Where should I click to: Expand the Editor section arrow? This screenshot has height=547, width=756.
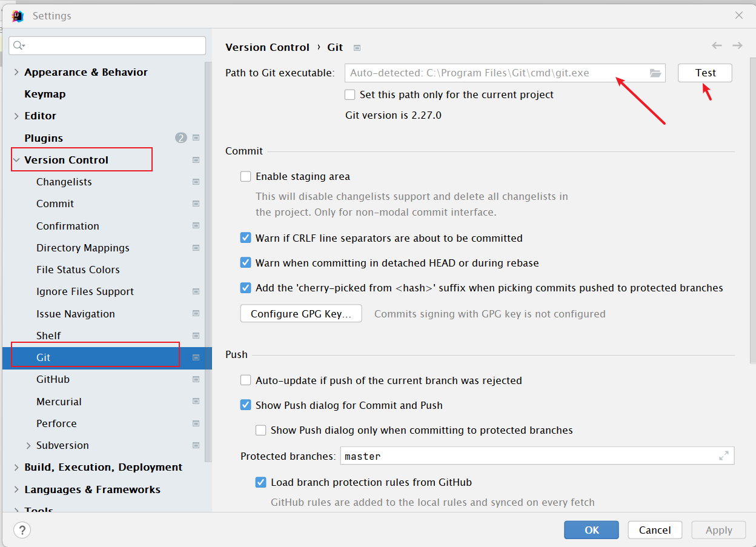pos(16,116)
